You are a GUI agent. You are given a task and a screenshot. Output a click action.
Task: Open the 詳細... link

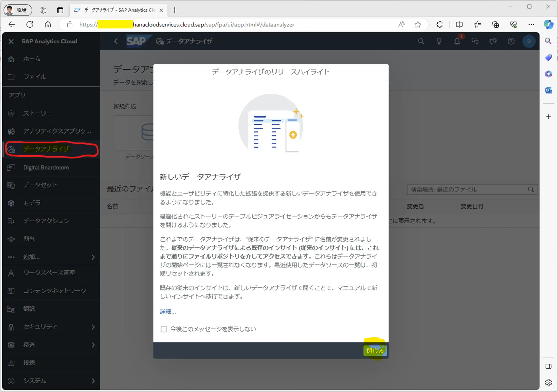point(168,312)
